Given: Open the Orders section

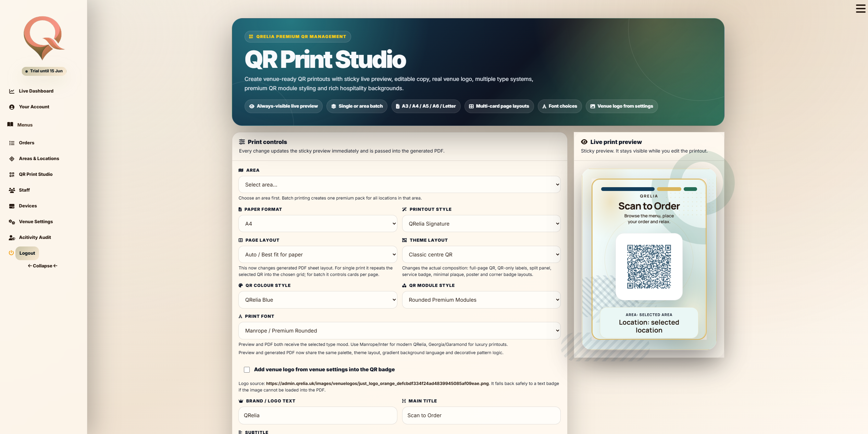Looking at the screenshot, I should click(26, 143).
